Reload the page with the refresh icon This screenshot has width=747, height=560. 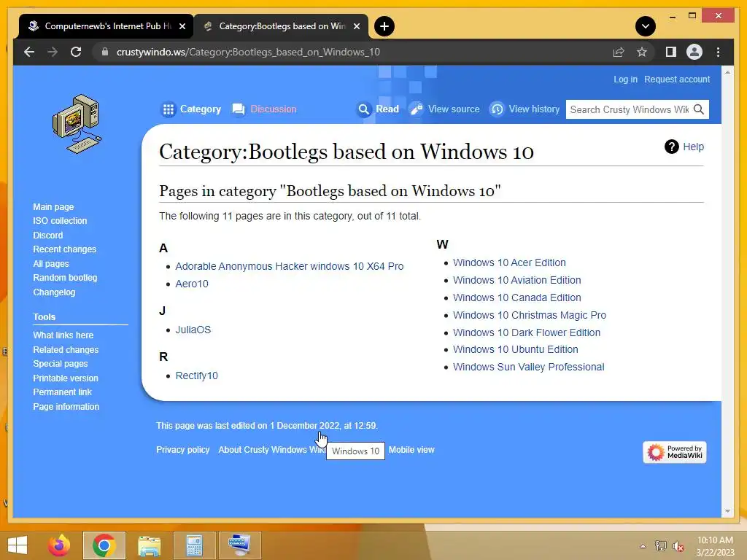76,52
